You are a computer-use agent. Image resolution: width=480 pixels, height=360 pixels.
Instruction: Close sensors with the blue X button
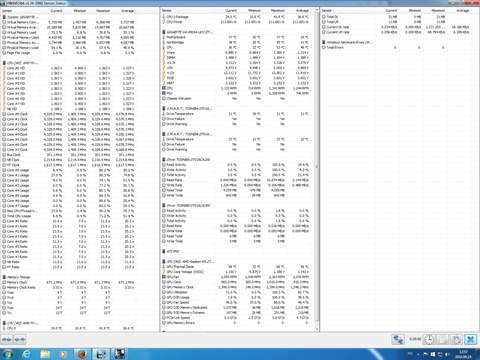click(x=470, y=340)
